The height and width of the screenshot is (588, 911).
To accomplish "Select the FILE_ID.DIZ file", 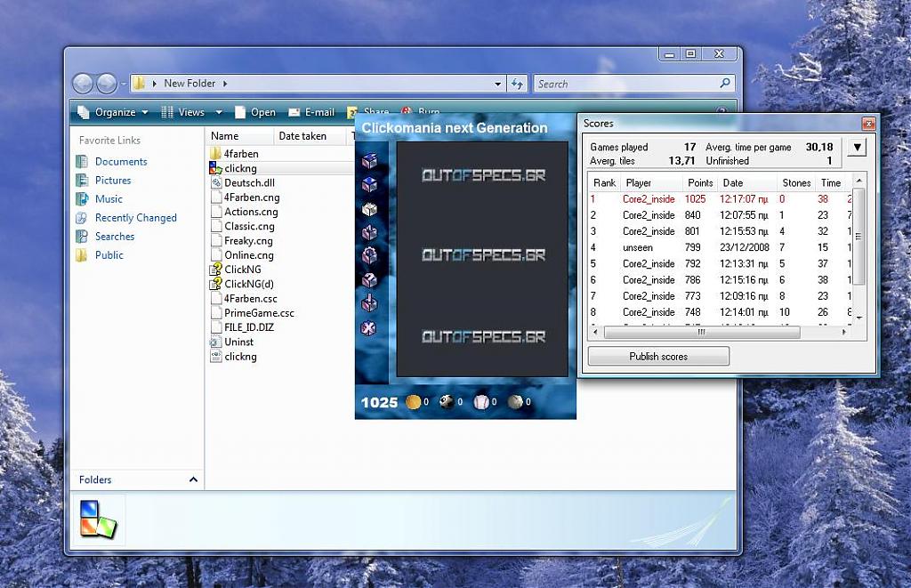I will coord(242,327).
